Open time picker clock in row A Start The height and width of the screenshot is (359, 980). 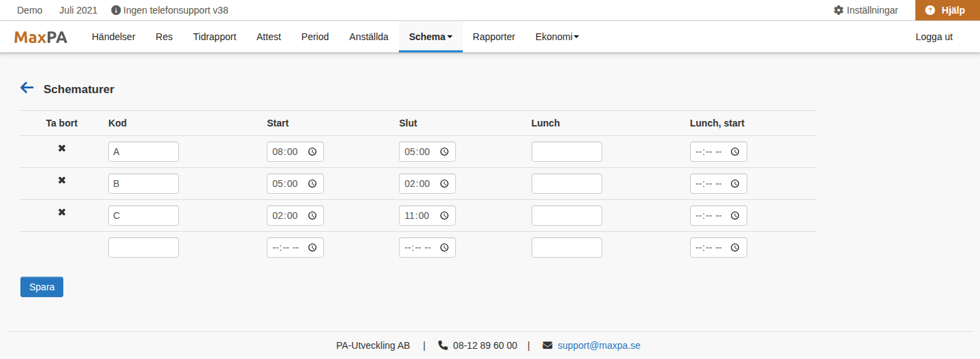pyautogui.click(x=312, y=152)
